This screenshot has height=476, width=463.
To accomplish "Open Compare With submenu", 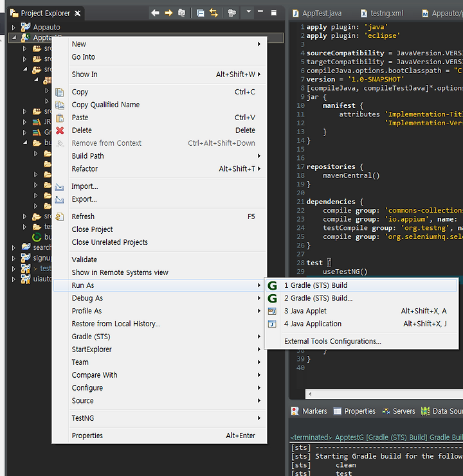I will [159, 375].
